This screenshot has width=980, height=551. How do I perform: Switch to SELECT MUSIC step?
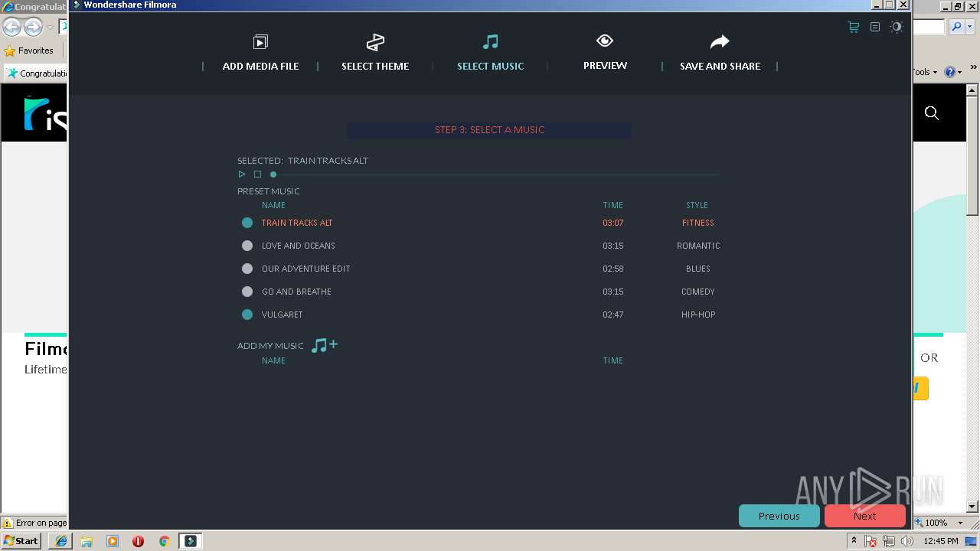pyautogui.click(x=491, y=66)
